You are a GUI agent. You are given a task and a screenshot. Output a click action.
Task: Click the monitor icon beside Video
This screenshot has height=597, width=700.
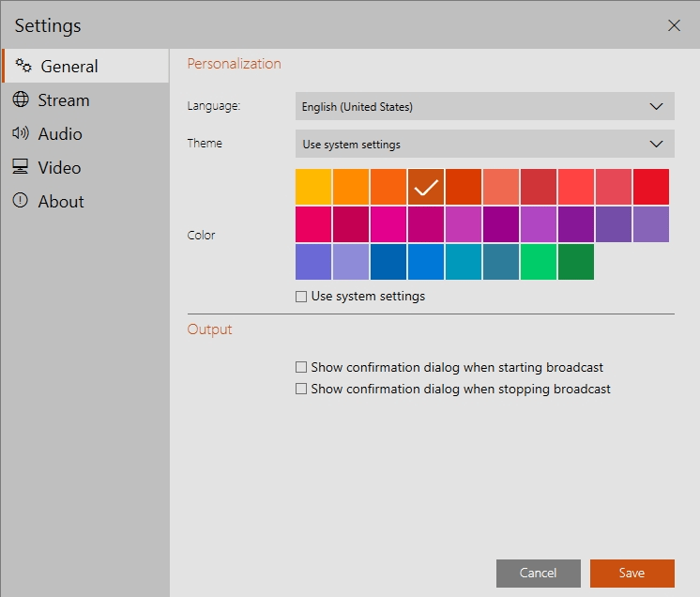coord(21,167)
